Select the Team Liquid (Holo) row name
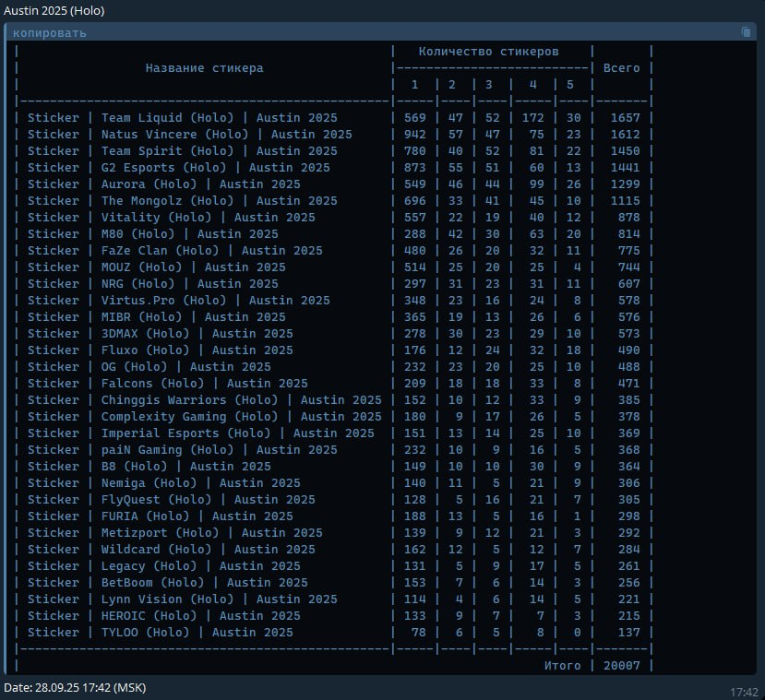The height and width of the screenshot is (700, 765). 182,117
